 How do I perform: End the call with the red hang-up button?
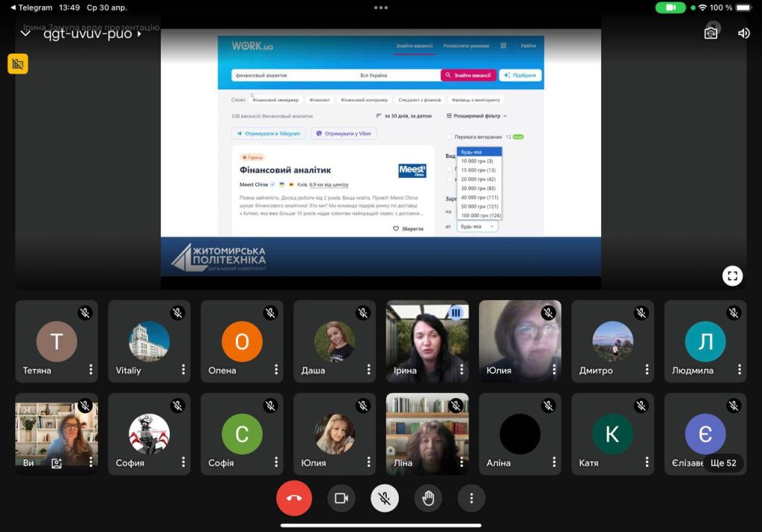(x=294, y=498)
